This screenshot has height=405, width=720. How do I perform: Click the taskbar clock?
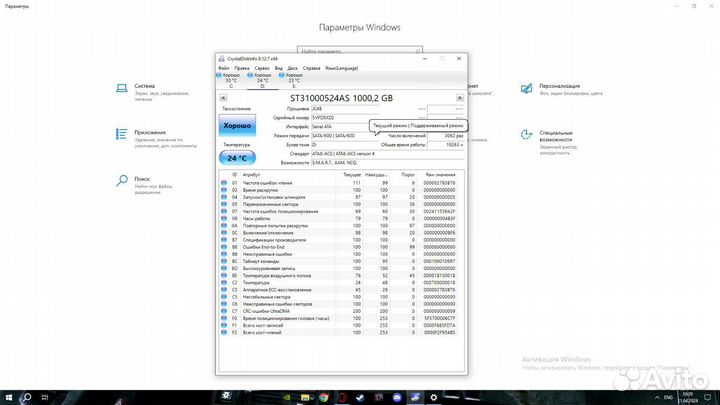tap(687, 397)
